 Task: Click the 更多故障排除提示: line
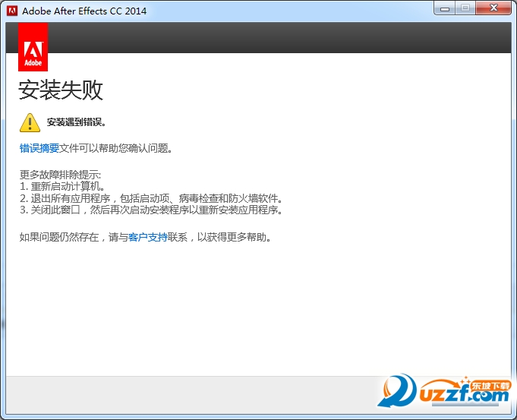60,175
